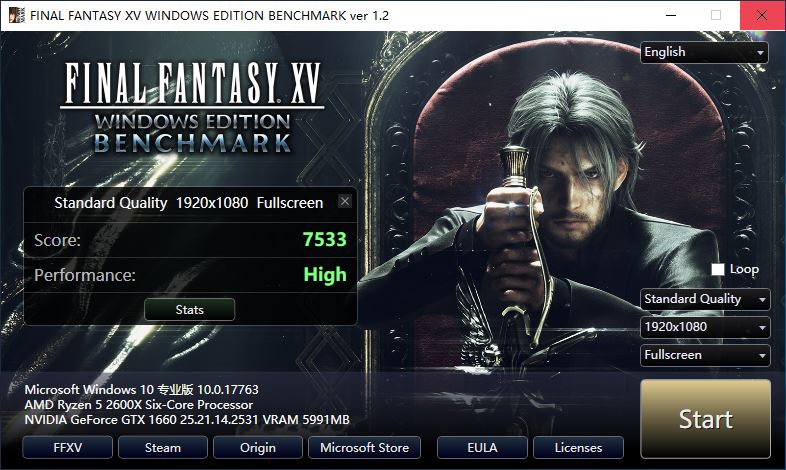The image size is (786, 470).
Task: Close the results panel with X icon
Action: tap(345, 201)
